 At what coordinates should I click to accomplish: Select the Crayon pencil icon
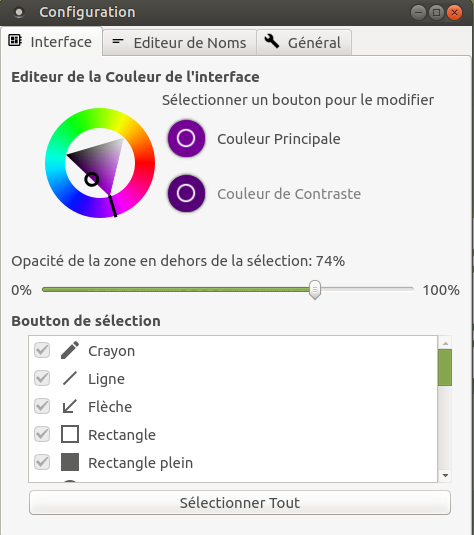point(70,350)
